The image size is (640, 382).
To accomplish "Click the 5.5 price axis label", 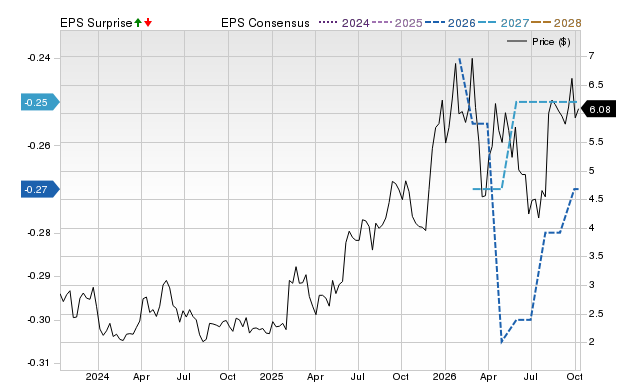I will click(596, 142).
